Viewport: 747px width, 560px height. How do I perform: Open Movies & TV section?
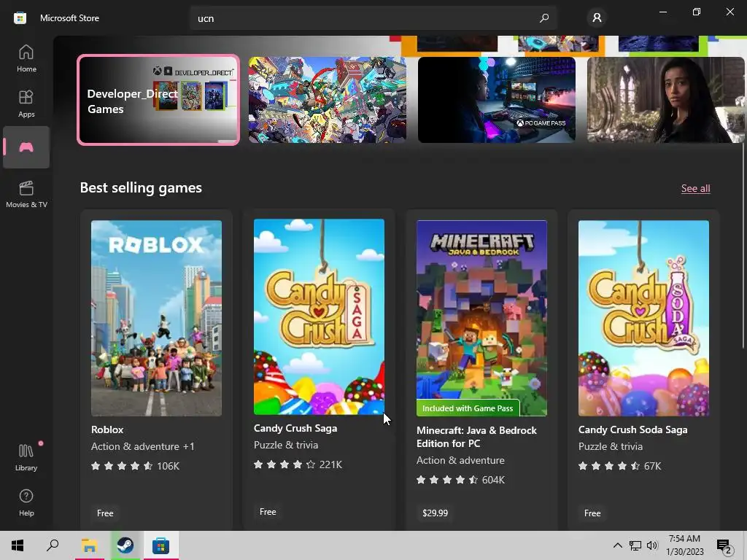(x=26, y=194)
